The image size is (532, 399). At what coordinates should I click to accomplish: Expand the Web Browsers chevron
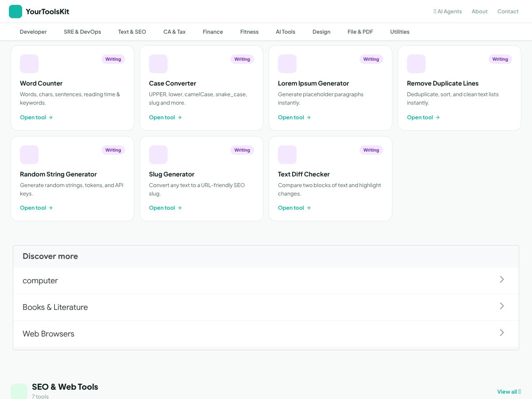click(502, 332)
